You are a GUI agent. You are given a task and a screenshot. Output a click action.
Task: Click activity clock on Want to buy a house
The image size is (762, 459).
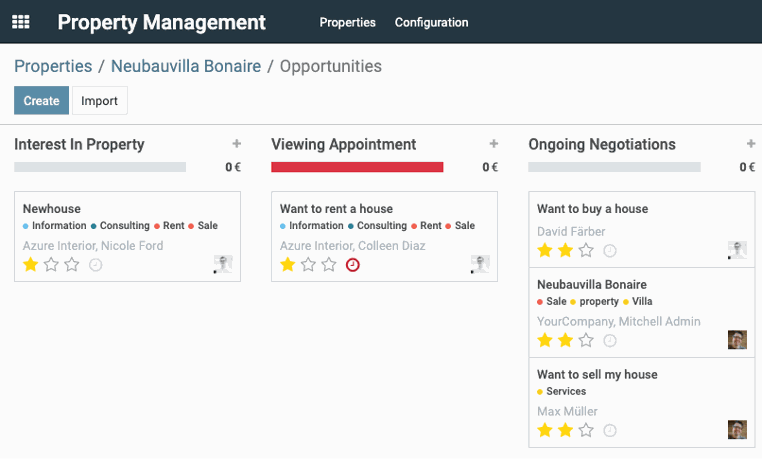[610, 251]
